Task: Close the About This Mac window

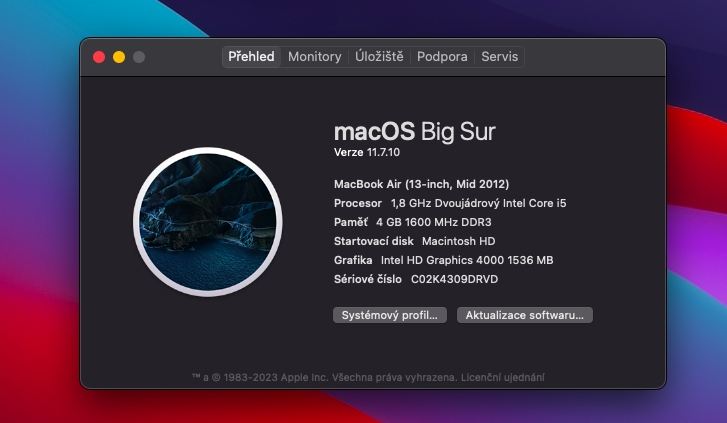Action: [99, 57]
